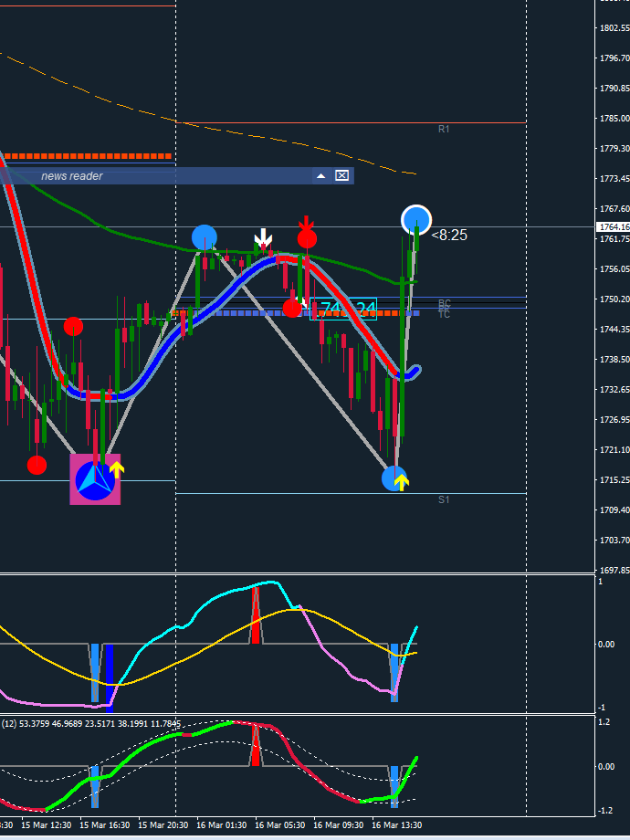Click the 16 Mar 09:30 time label
The height and width of the screenshot is (840, 630).
(339, 825)
